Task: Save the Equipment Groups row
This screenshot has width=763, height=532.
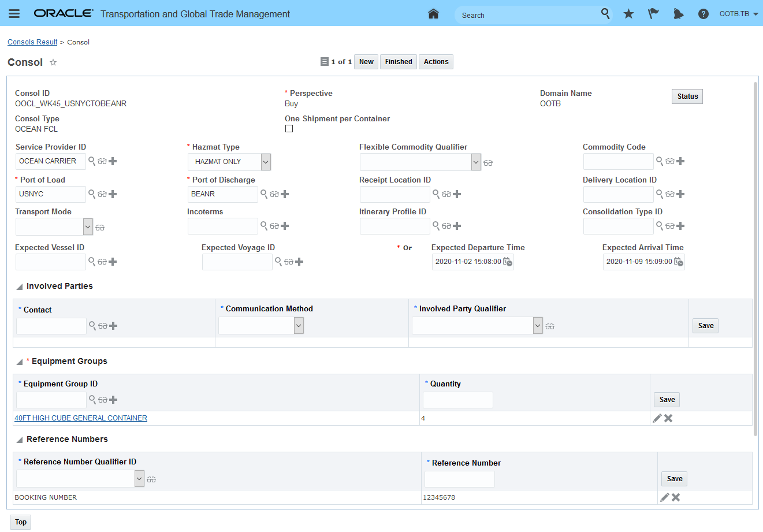Action: point(667,400)
